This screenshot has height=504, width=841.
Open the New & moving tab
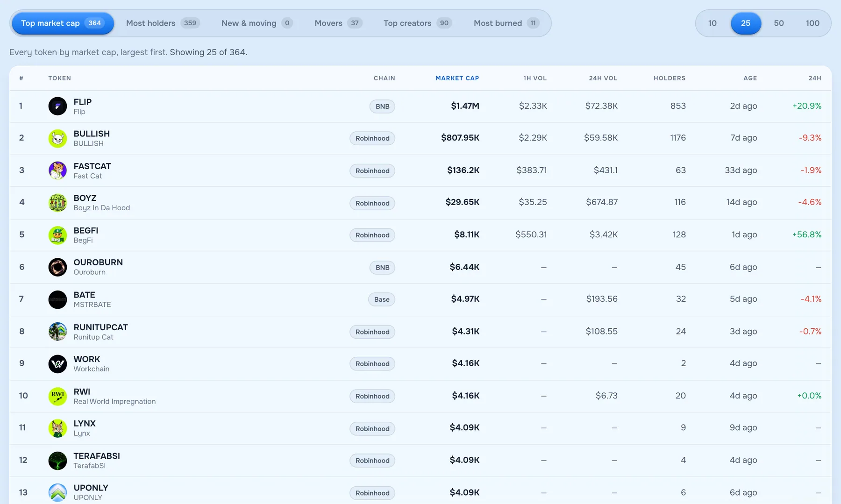tap(257, 23)
